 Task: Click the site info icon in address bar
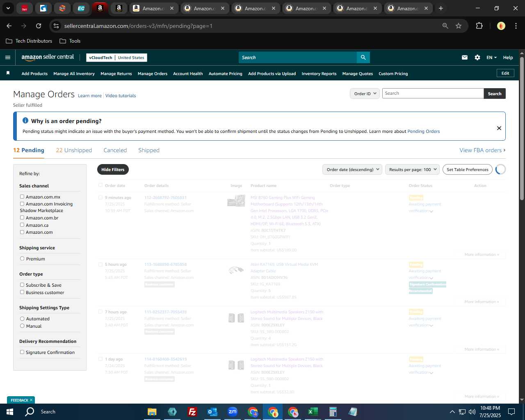56,26
